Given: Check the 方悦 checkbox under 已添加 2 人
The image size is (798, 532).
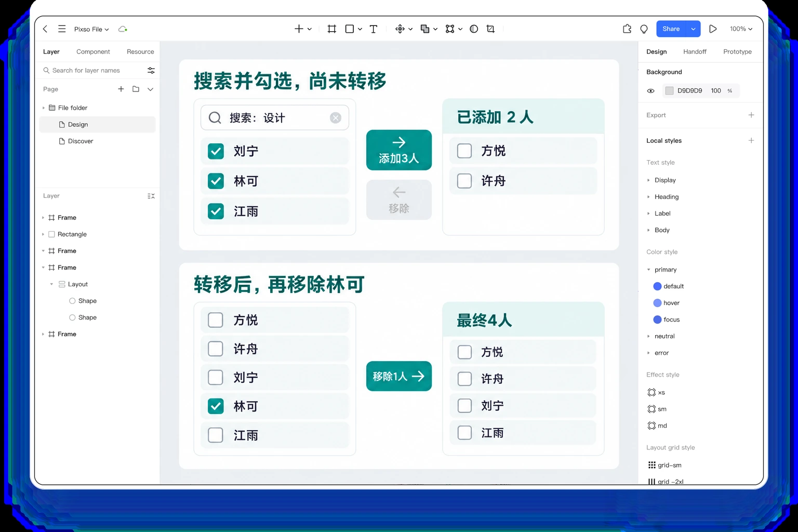Looking at the screenshot, I should point(464,151).
